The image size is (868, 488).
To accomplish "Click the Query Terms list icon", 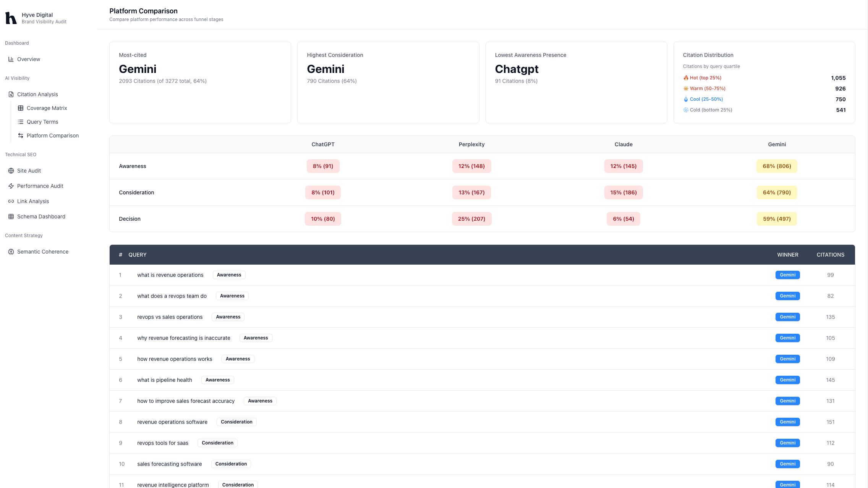I will tap(21, 122).
